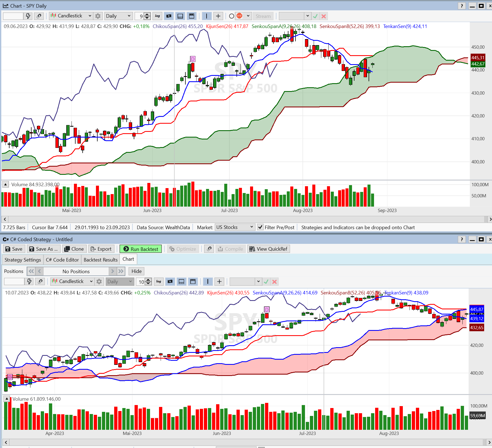
Task: Click link symbol icon in strategy chart toolbar
Action: coord(40,281)
